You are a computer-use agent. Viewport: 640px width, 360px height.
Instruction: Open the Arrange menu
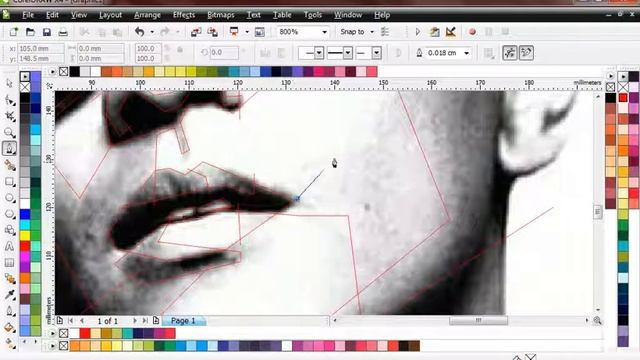(147, 15)
